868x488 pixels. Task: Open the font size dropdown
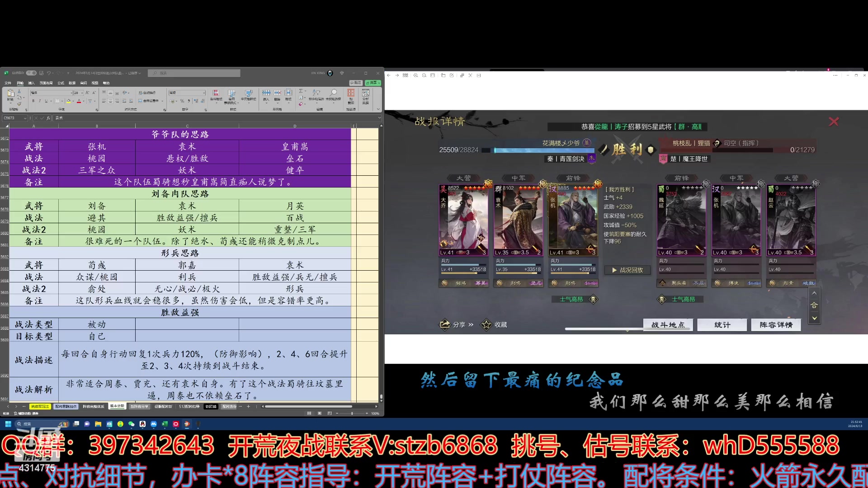[82, 93]
